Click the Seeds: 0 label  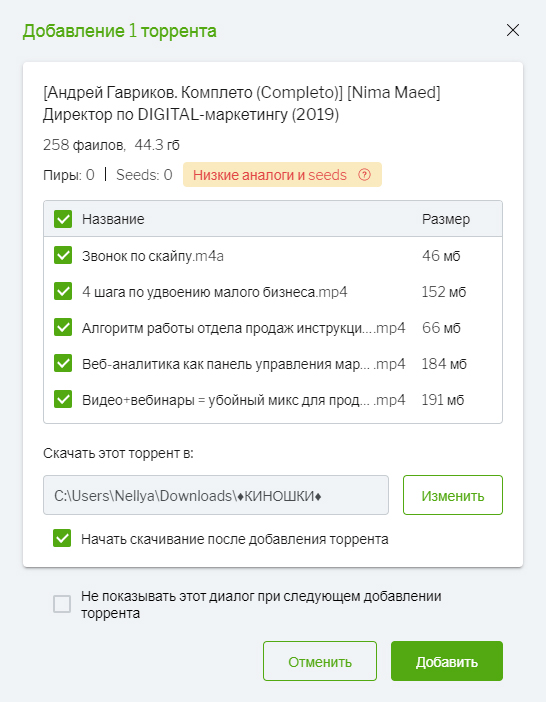coord(144,175)
